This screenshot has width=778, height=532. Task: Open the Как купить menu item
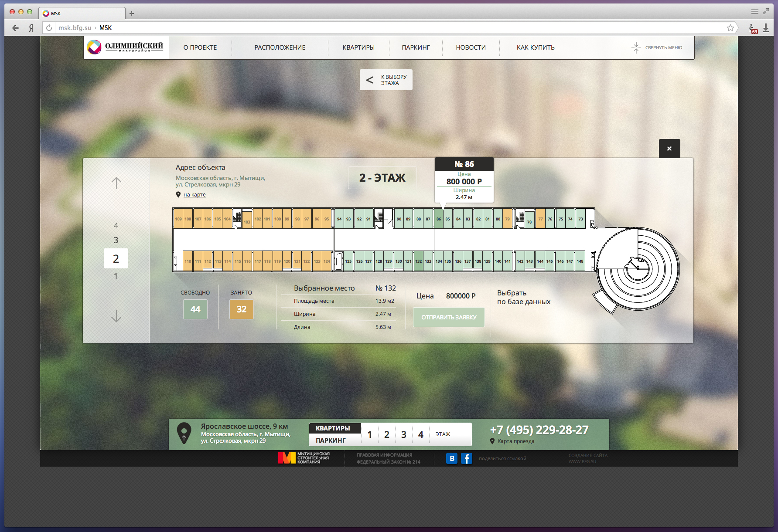536,47
